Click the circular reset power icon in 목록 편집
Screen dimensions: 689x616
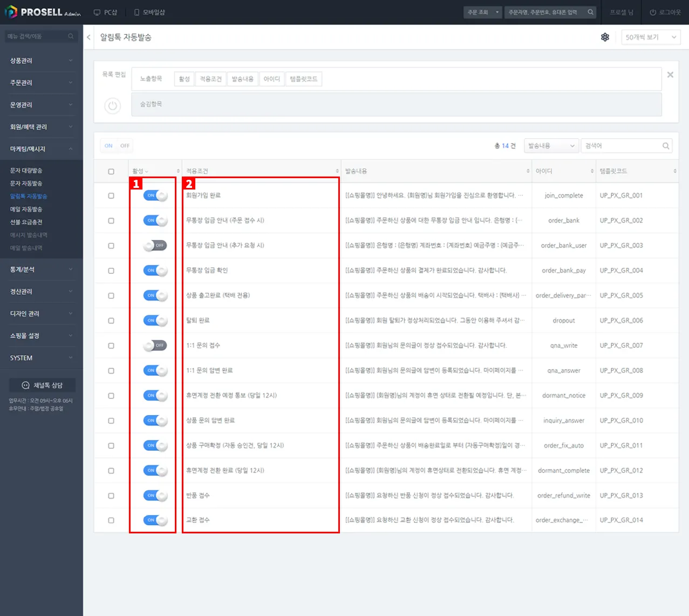pyautogui.click(x=112, y=105)
